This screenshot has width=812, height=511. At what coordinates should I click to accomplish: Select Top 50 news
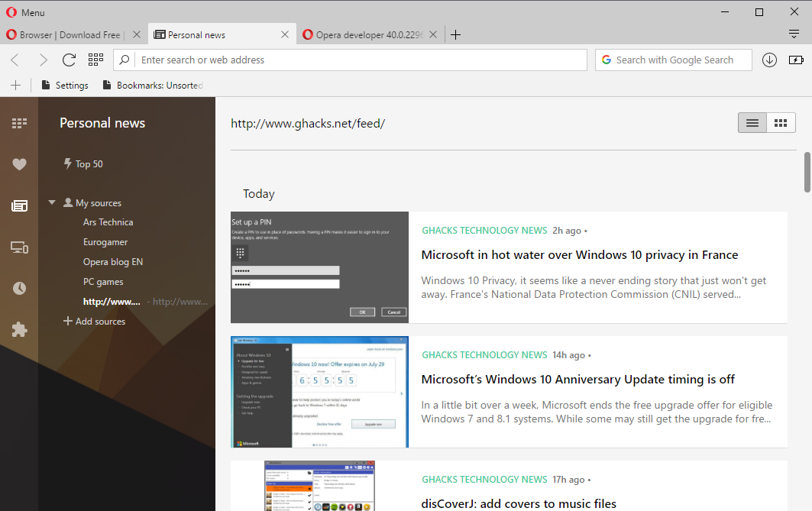click(83, 164)
